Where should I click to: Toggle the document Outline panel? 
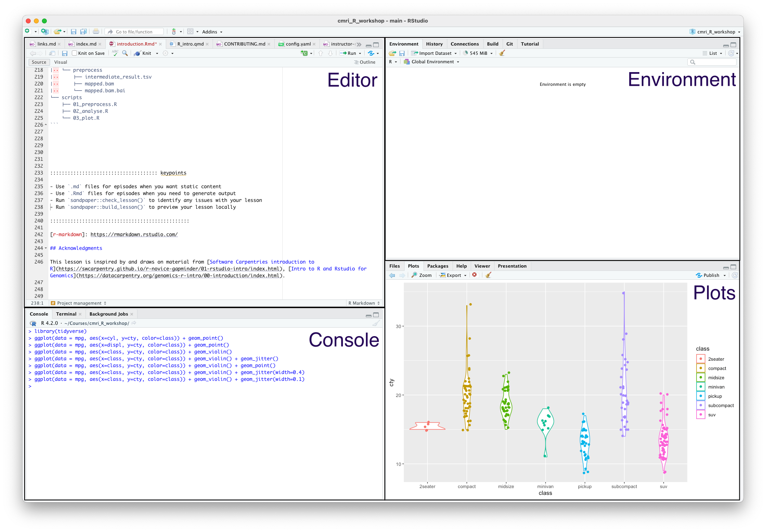364,62
